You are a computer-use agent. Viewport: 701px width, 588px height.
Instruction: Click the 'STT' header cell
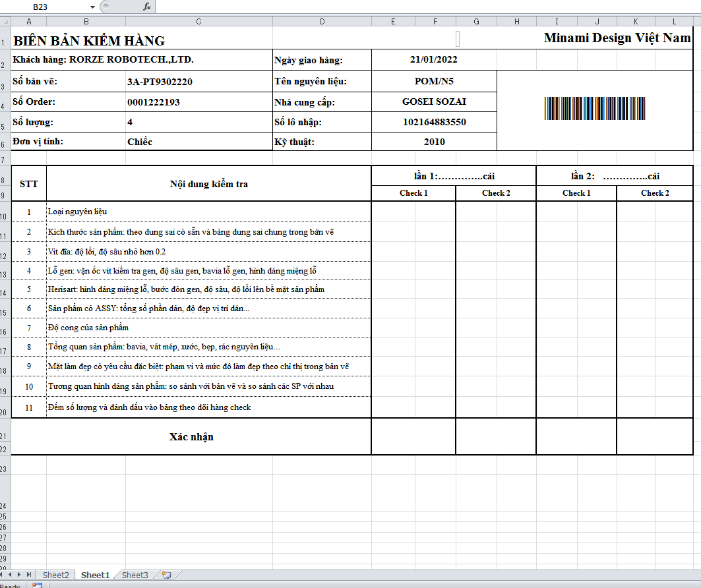28,184
